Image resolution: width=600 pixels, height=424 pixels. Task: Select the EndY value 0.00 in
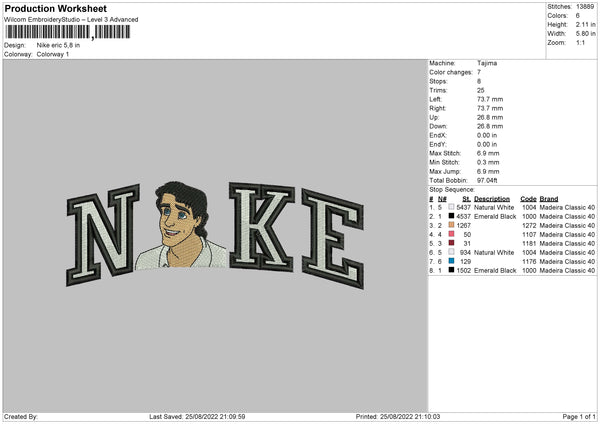[x=487, y=144]
